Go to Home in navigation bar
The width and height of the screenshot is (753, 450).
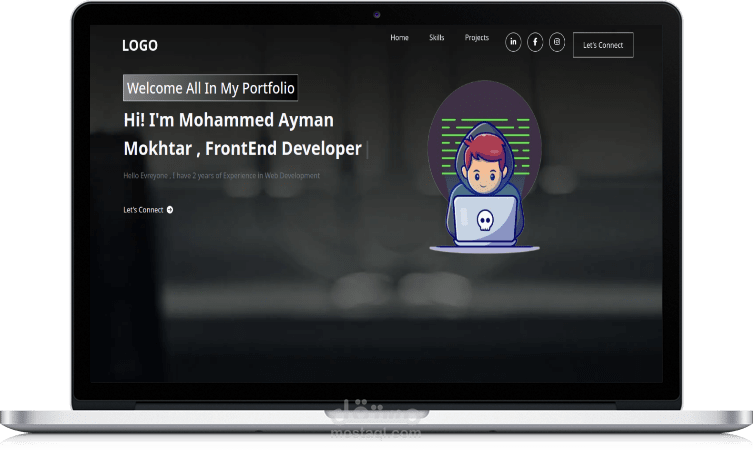tap(400, 37)
